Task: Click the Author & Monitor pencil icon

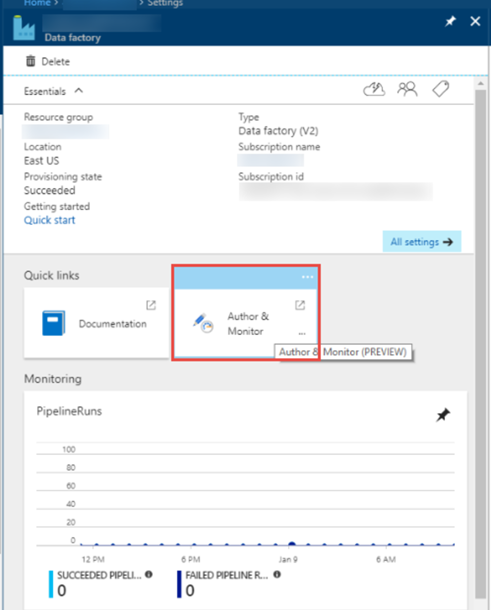Action: tap(203, 323)
